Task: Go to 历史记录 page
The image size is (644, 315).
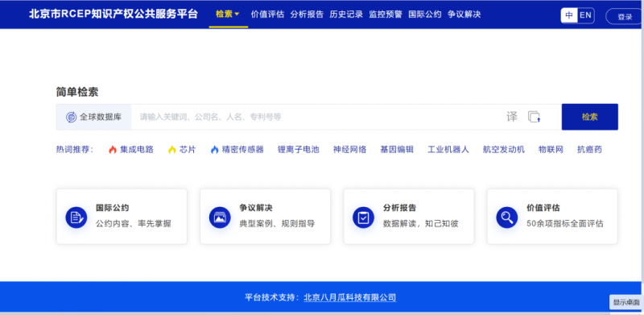Action: point(346,15)
